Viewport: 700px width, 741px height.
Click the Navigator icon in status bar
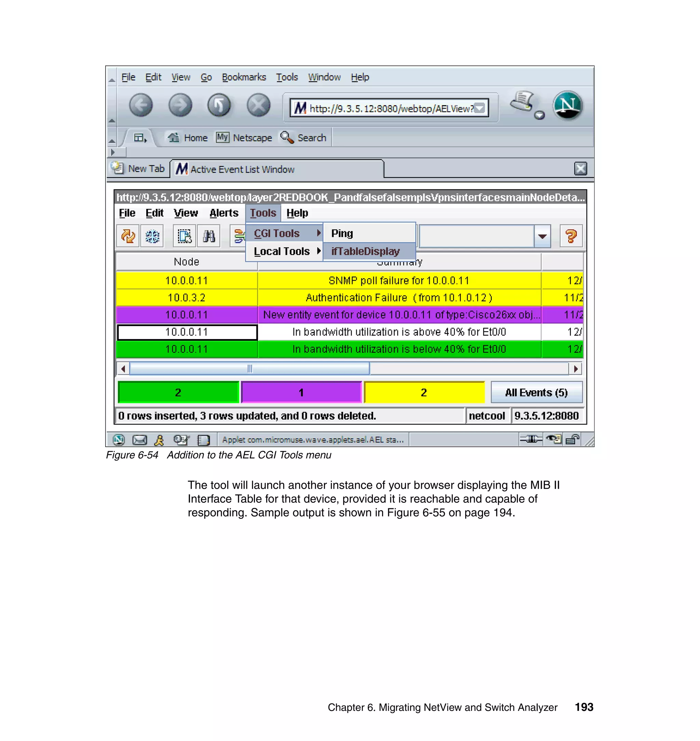pyautogui.click(x=119, y=440)
